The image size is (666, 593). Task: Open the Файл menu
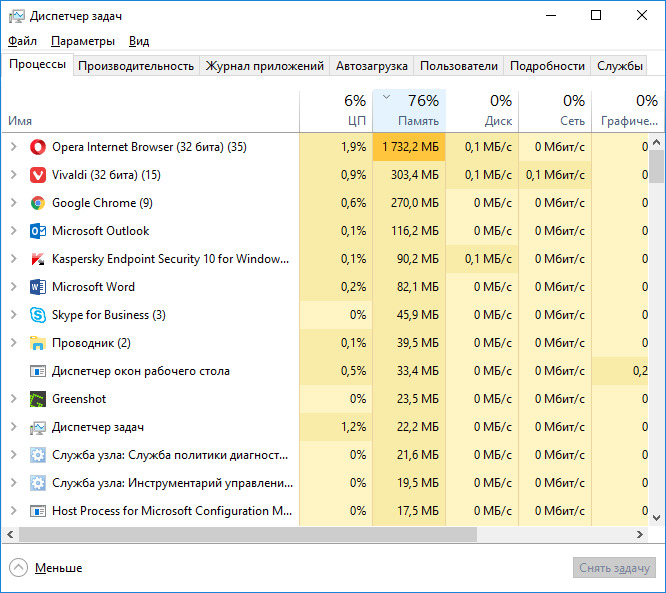[x=23, y=41]
